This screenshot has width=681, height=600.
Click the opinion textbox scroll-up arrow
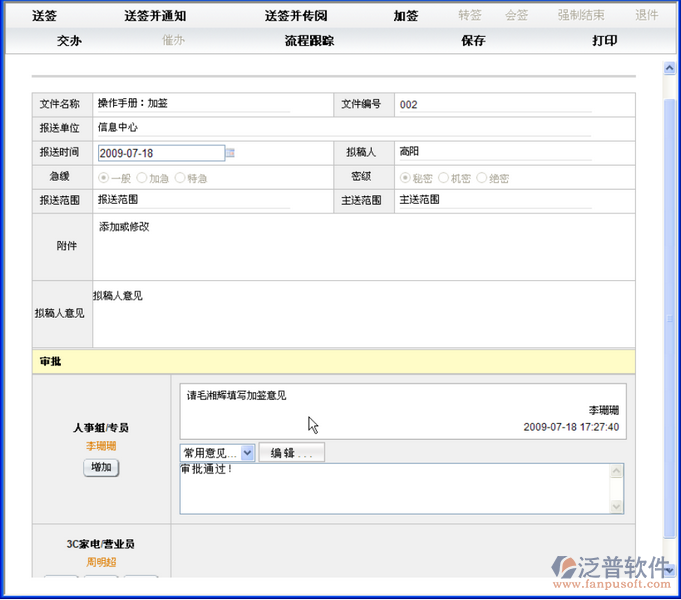[617, 470]
